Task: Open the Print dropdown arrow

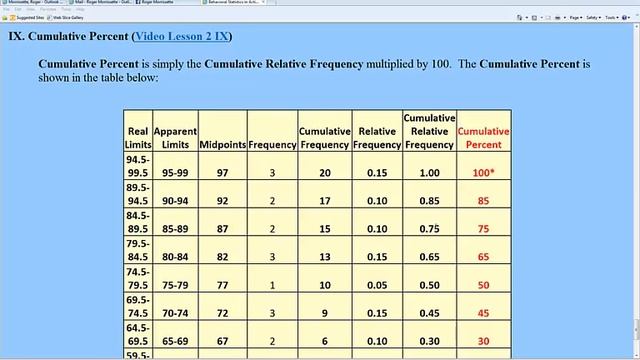Action: click(565, 18)
